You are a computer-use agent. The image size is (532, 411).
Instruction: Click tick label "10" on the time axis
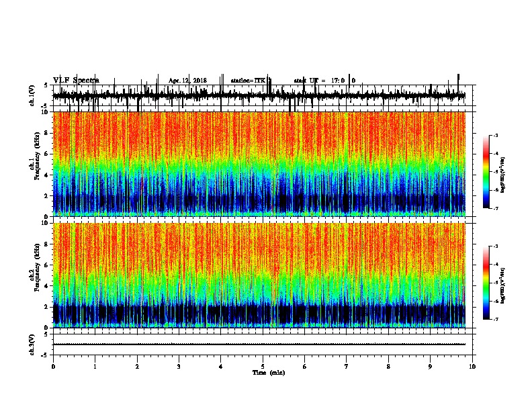tap(472, 367)
